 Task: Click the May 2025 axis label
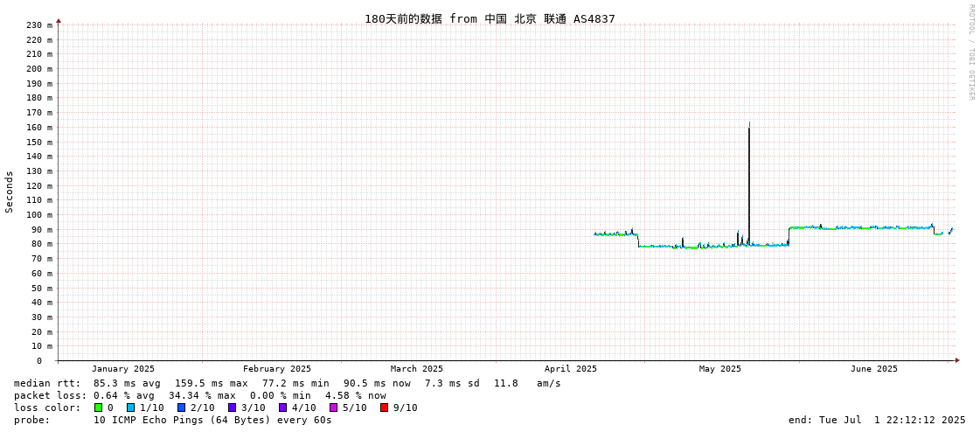point(719,369)
